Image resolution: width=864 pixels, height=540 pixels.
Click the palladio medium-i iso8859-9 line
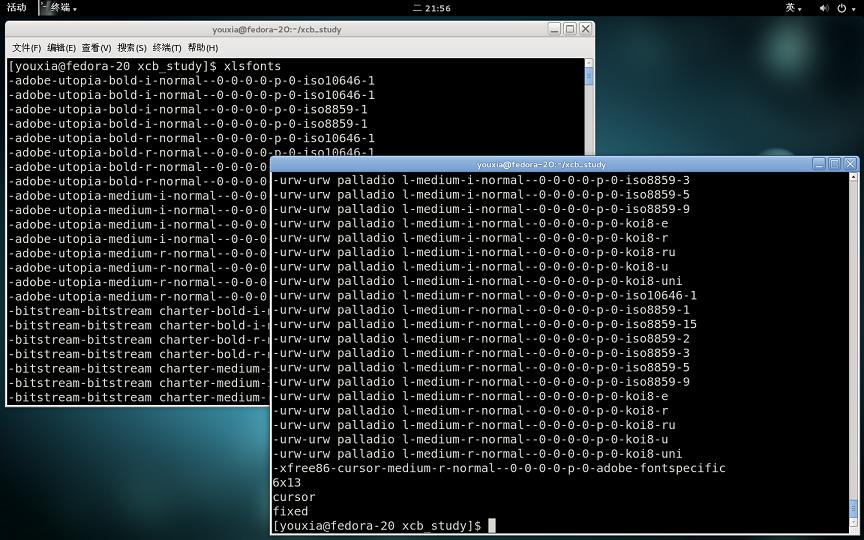pyautogui.click(x=481, y=209)
